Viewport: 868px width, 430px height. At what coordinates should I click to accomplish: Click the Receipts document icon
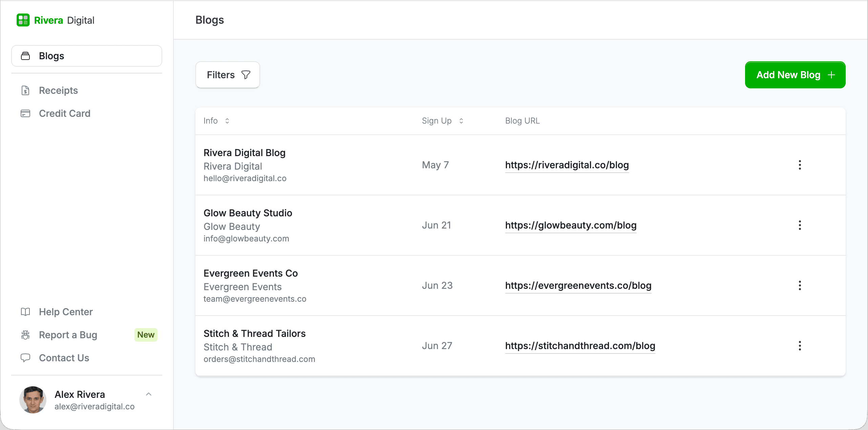25,90
